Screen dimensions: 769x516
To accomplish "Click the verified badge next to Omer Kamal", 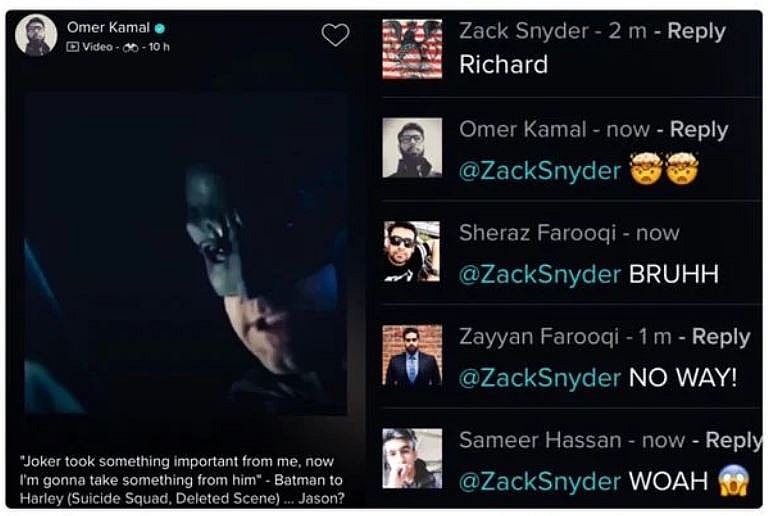I will pos(160,28).
